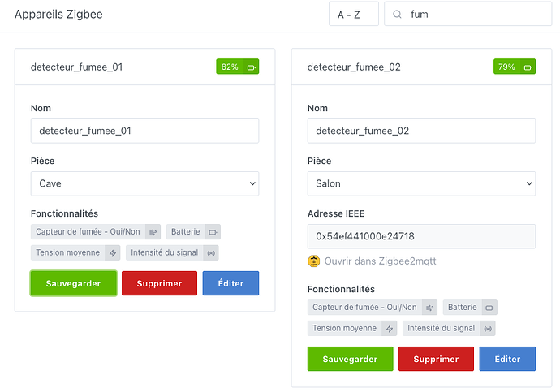
Task: Click Tension moyenne label in detecteur_fumee_01 card
Action: [x=68, y=252]
